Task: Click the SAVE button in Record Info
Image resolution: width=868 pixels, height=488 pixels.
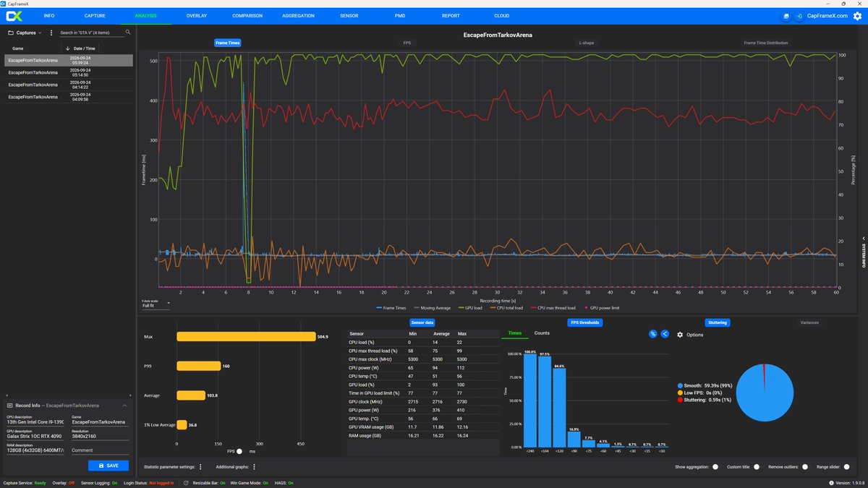Action: coord(108,466)
